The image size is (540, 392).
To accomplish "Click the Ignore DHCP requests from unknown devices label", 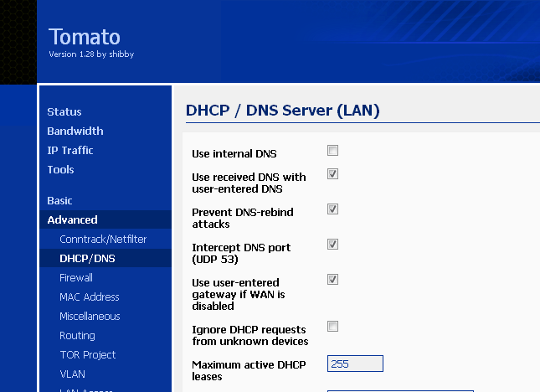I will coord(250,335).
